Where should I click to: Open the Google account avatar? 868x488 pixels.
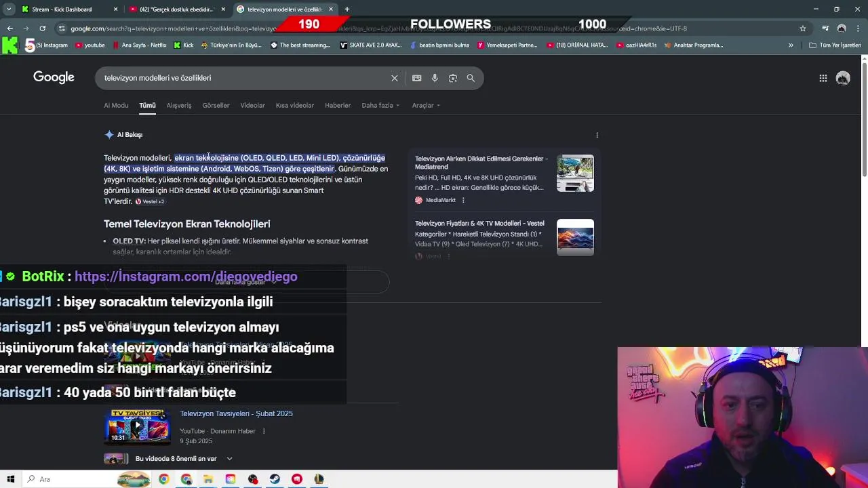843,78
